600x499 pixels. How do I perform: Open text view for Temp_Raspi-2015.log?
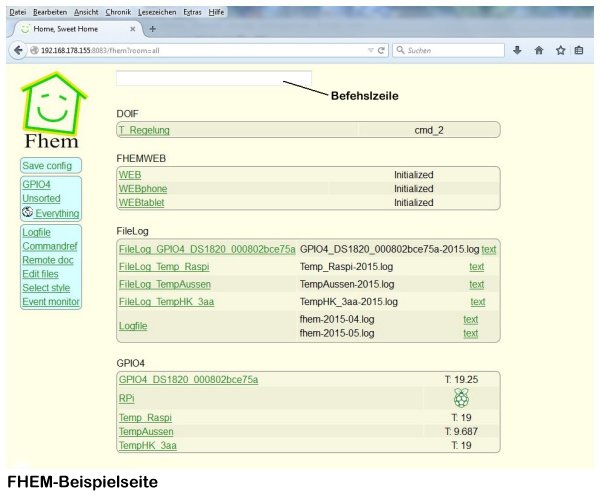(476, 267)
